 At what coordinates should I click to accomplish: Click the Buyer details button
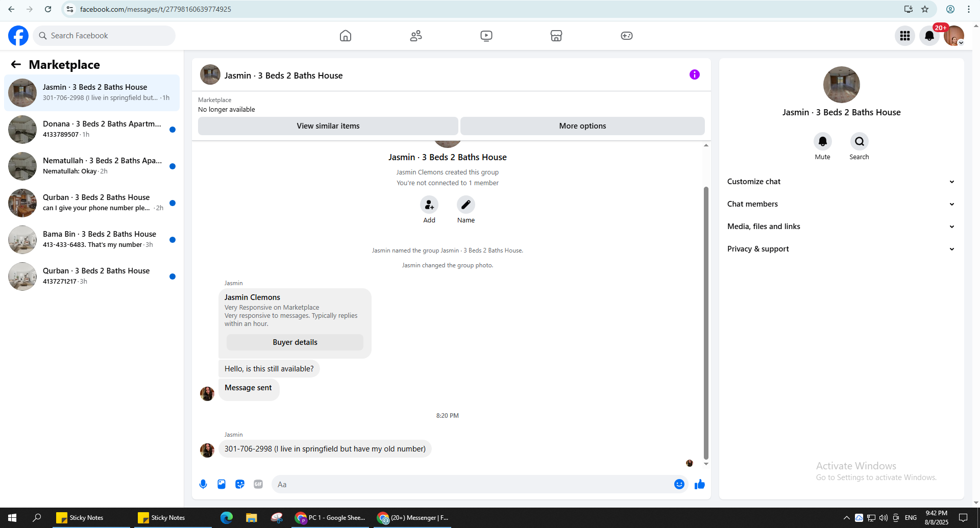[x=295, y=342]
